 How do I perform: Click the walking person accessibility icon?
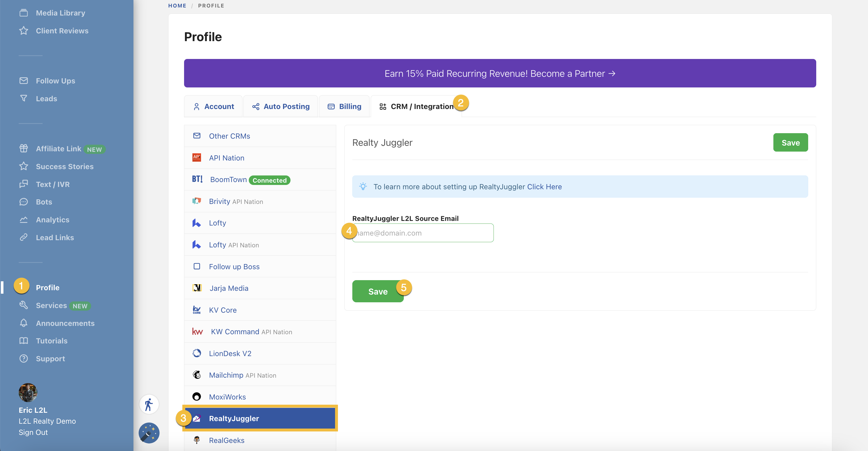149,404
